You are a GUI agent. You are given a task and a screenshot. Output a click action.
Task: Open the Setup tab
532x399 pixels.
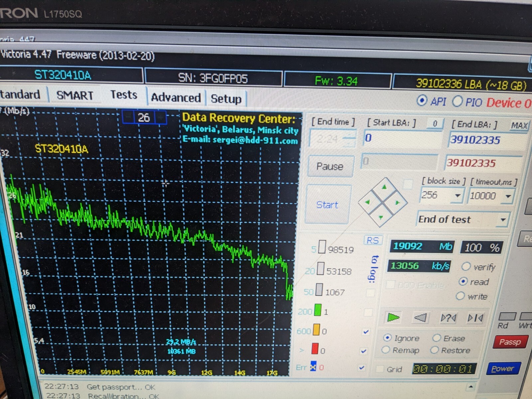[x=226, y=99]
